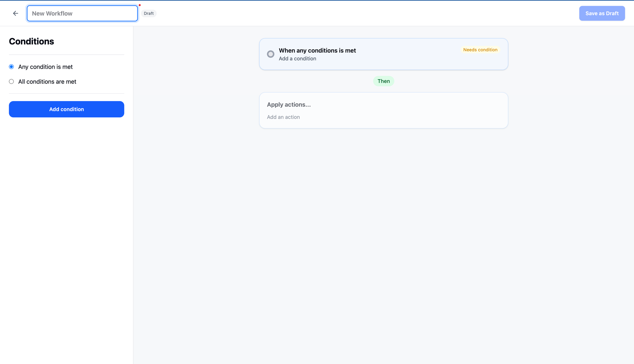This screenshot has height=364, width=634.
Task: Click 'Add a condition' in the condition card
Action: point(297,58)
